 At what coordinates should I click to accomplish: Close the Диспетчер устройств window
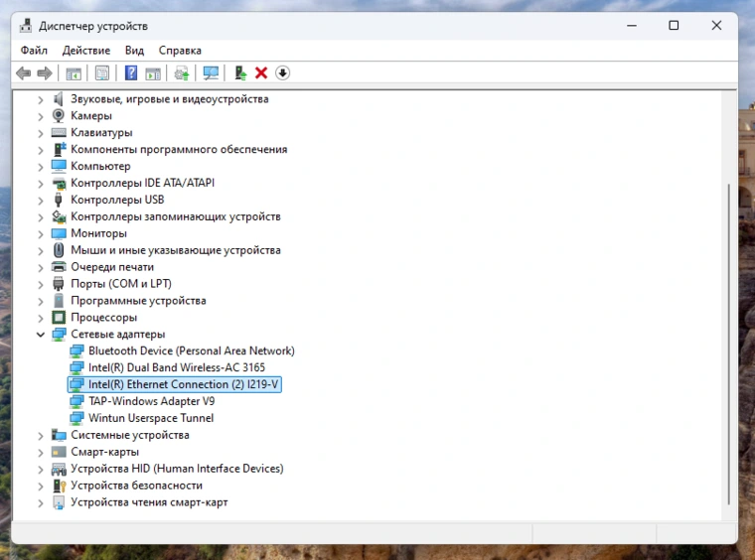point(716,26)
